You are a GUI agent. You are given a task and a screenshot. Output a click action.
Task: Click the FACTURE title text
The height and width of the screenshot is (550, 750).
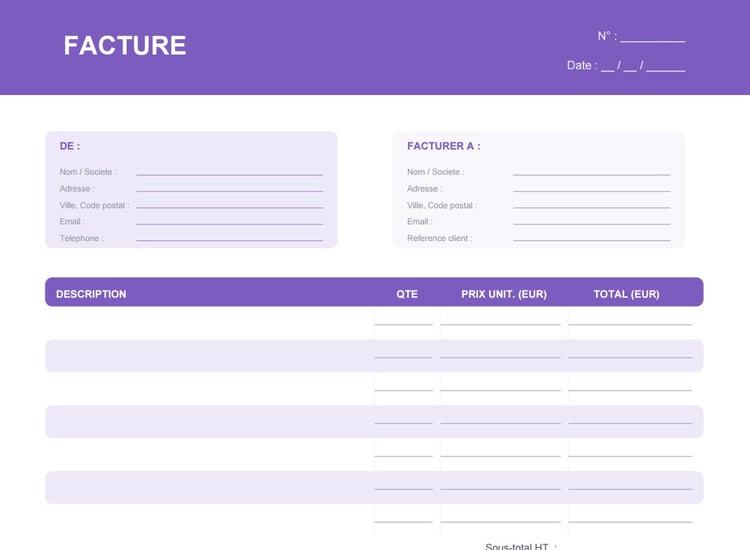125,46
